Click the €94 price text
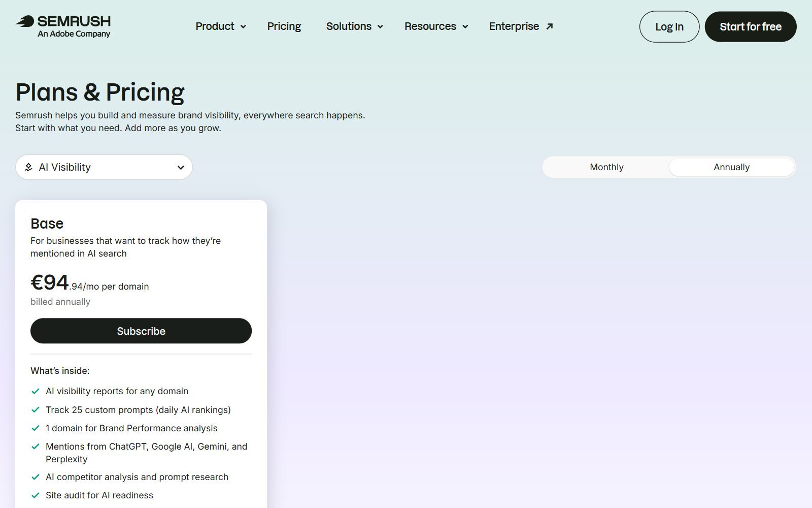This screenshot has width=812, height=508. pyautogui.click(x=50, y=282)
